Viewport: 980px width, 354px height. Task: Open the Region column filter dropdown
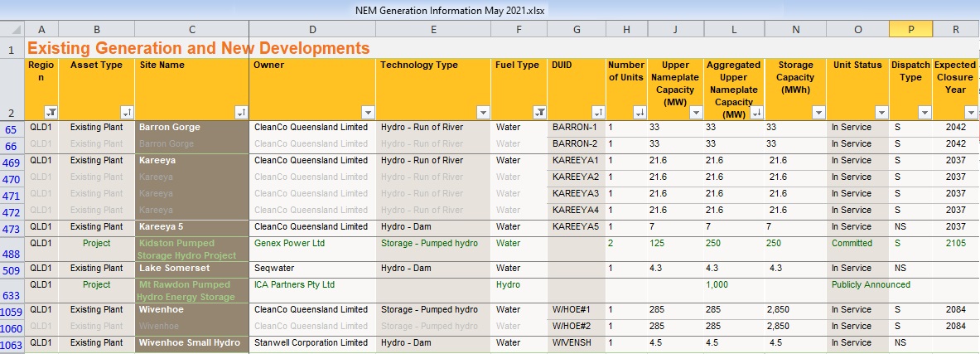click(51, 113)
